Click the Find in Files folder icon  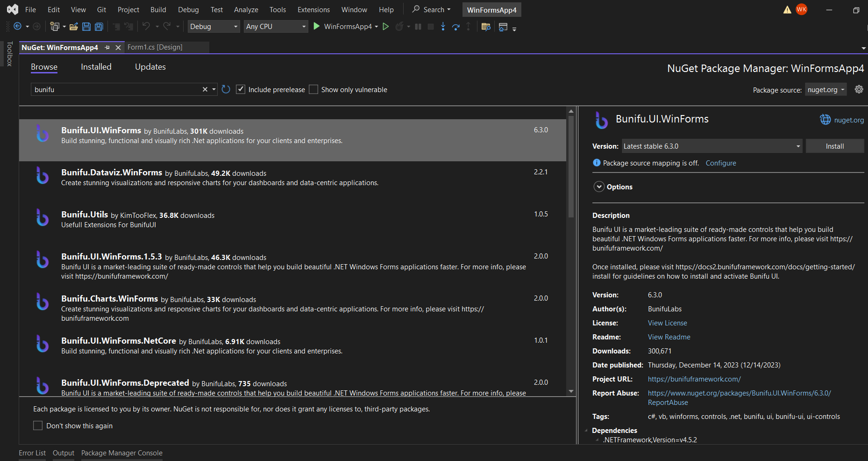[x=486, y=27]
